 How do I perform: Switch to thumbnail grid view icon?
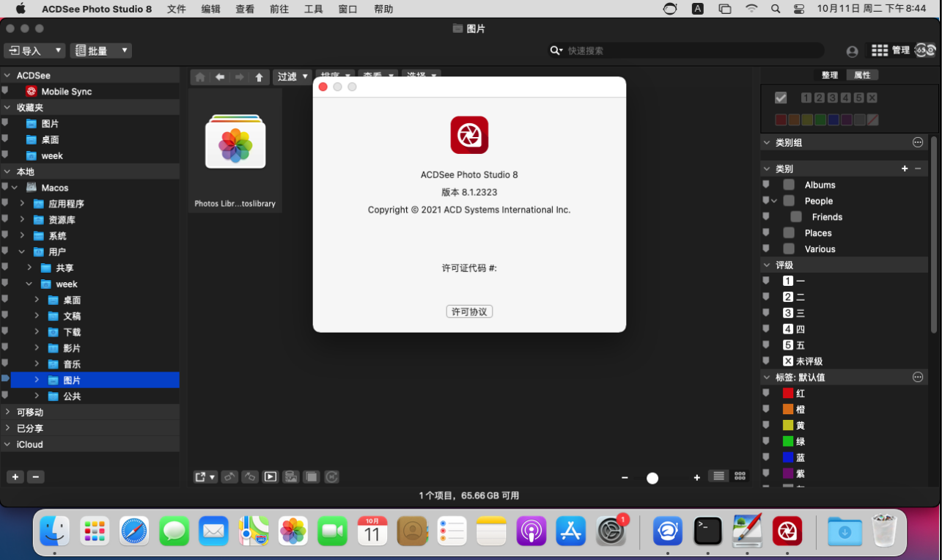click(x=740, y=476)
